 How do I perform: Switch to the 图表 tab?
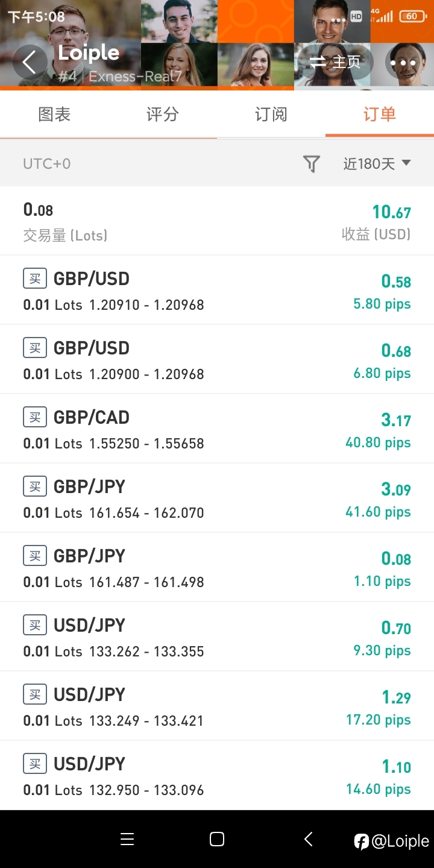coord(54,114)
